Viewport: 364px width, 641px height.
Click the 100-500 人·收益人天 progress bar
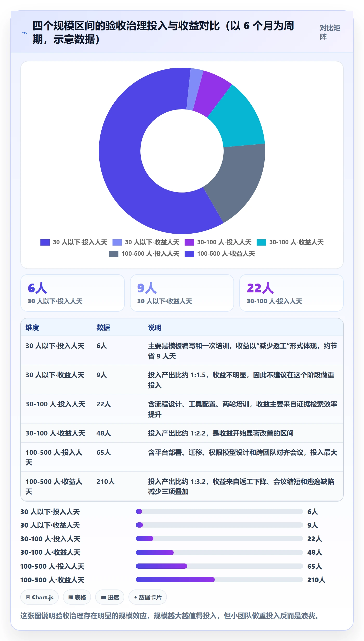coord(219,580)
